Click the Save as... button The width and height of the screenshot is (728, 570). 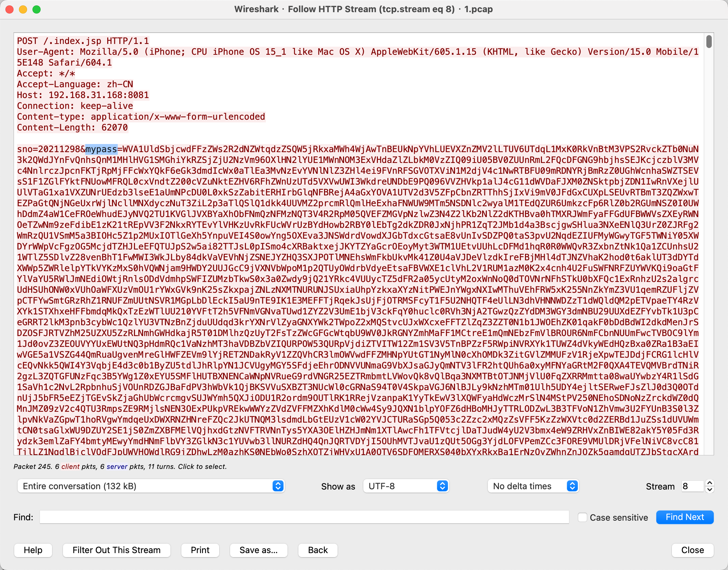click(x=258, y=550)
